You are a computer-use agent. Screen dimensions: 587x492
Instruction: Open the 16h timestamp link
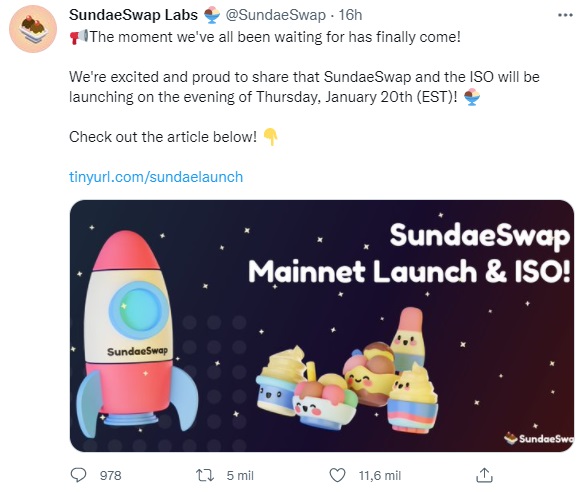(x=350, y=15)
